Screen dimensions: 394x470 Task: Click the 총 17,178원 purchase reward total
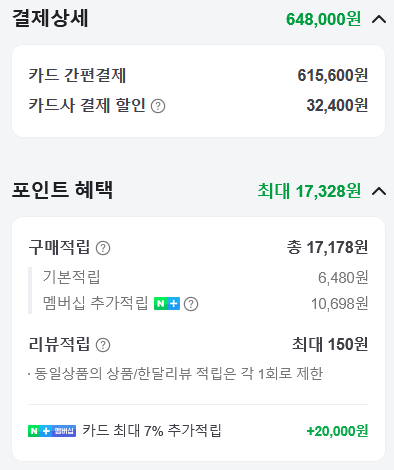click(x=327, y=247)
